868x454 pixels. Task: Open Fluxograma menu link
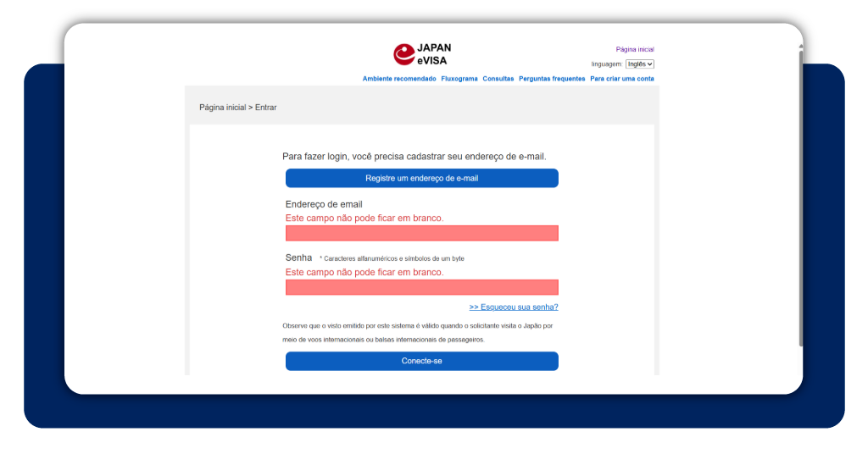click(459, 79)
